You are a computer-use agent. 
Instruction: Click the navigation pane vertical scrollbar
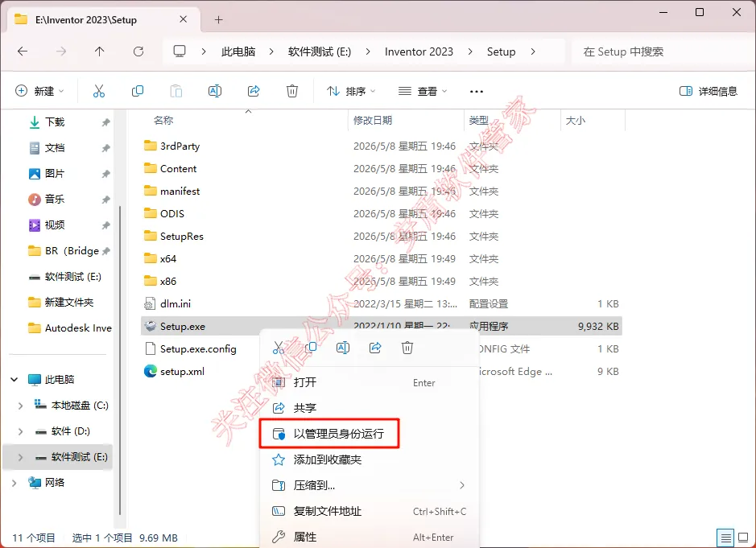pos(120,361)
